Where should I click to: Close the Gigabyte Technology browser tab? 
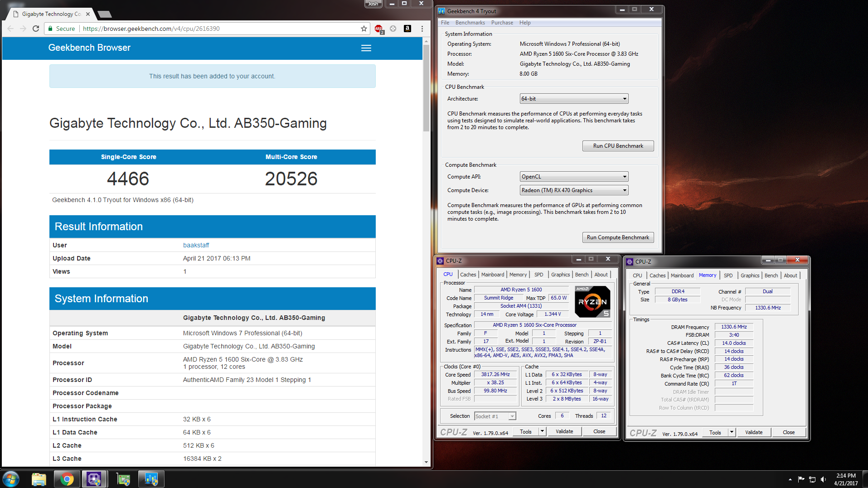88,14
